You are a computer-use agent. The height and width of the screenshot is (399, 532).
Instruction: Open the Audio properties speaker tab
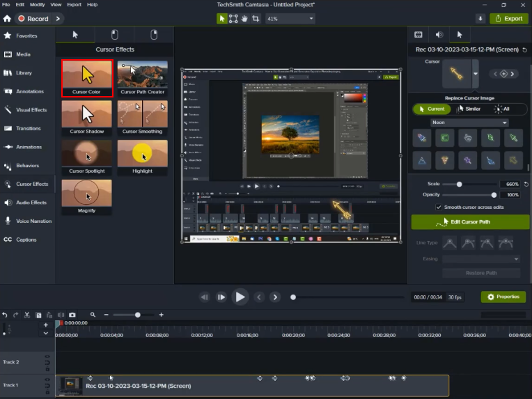(439, 34)
